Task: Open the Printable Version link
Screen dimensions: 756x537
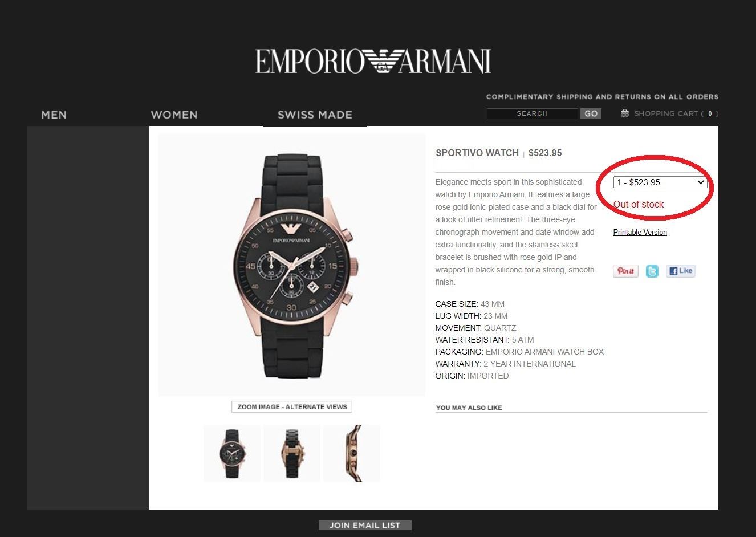Action: pyautogui.click(x=640, y=232)
